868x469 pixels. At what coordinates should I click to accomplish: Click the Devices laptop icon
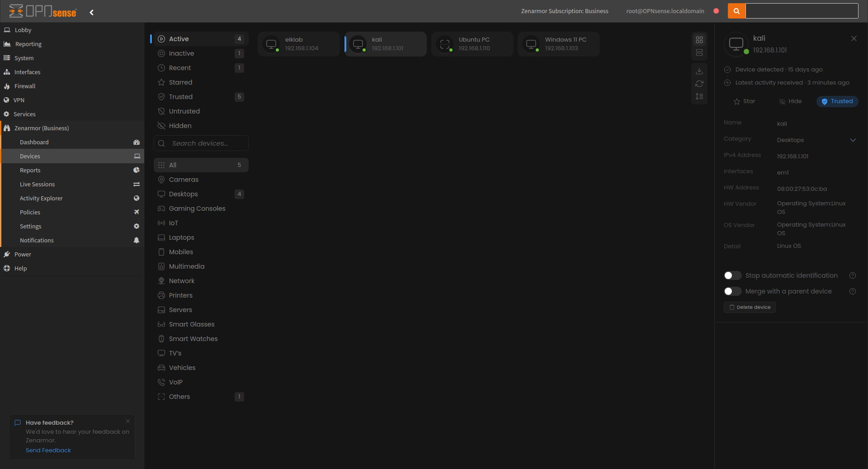[137, 156]
